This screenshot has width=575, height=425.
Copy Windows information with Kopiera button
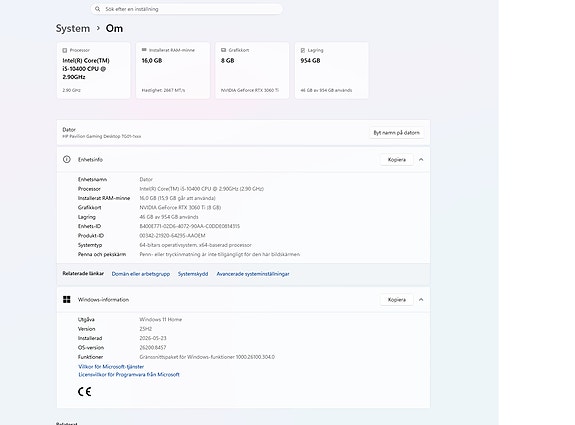[397, 300]
